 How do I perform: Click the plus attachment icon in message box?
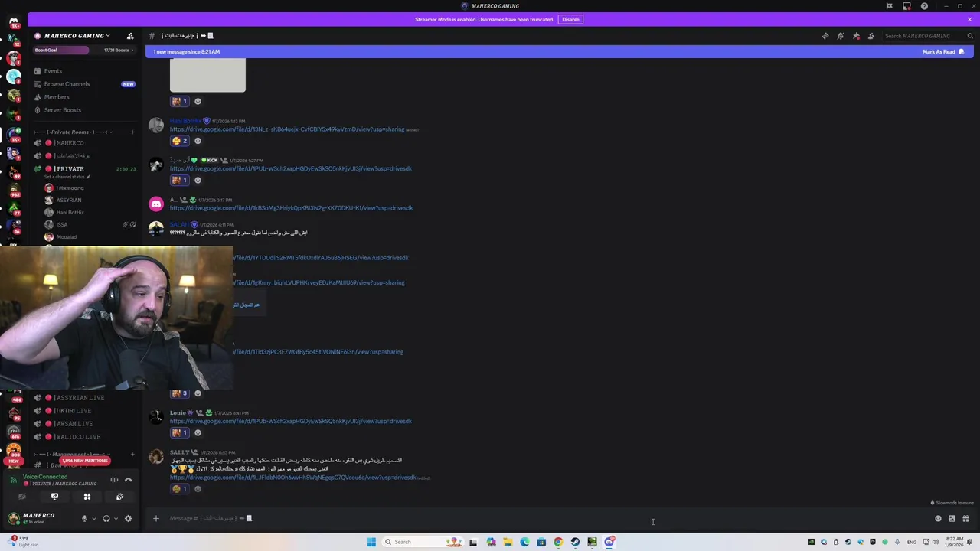point(155,518)
